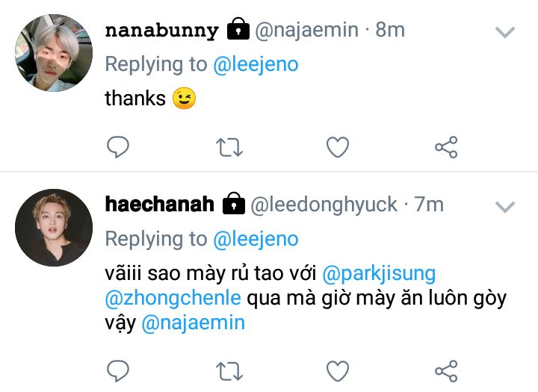This screenshot has height=392, width=538.
Task: Open options chevron on nanabunny's tweet
Action: click(x=505, y=32)
